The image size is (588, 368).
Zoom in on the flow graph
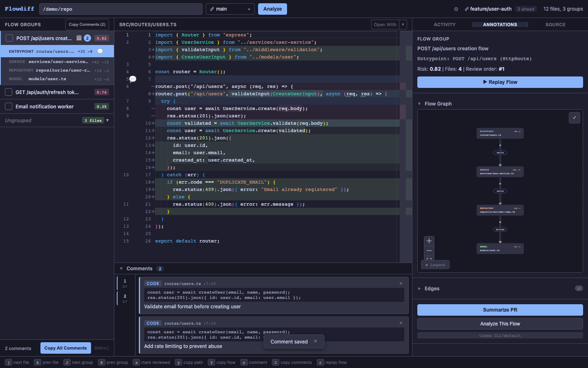[x=429, y=241]
